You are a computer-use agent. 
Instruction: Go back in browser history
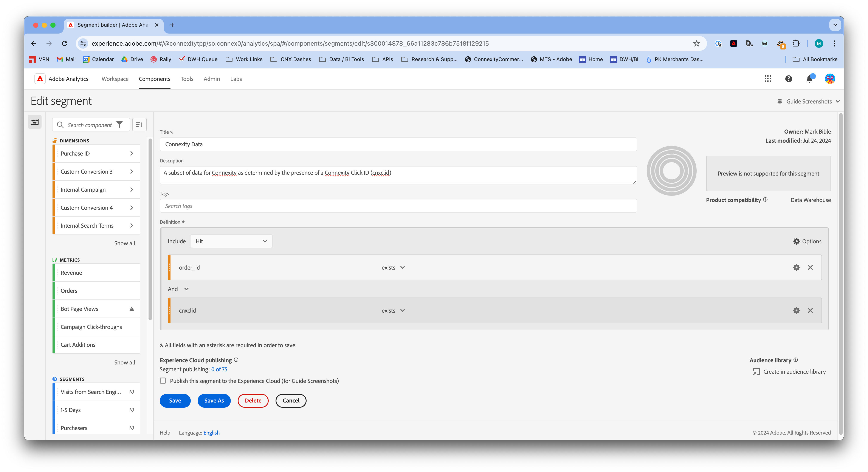pyautogui.click(x=34, y=43)
